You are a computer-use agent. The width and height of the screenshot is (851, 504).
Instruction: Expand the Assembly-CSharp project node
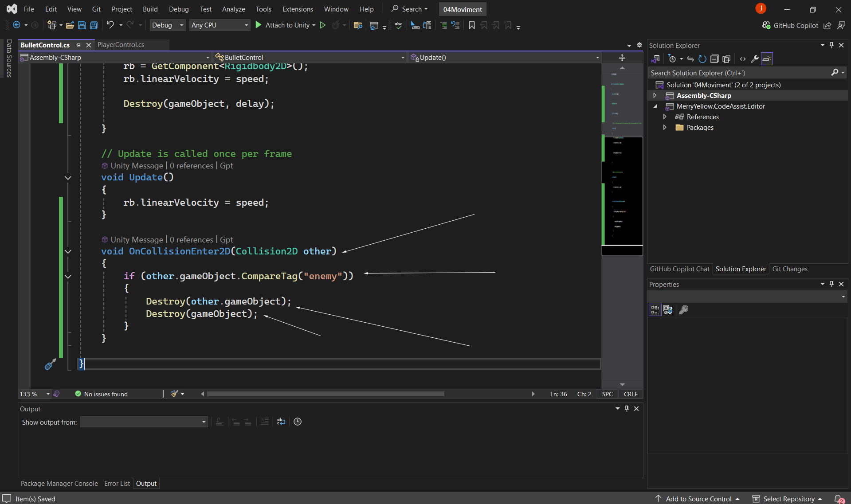(x=655, y=96)
